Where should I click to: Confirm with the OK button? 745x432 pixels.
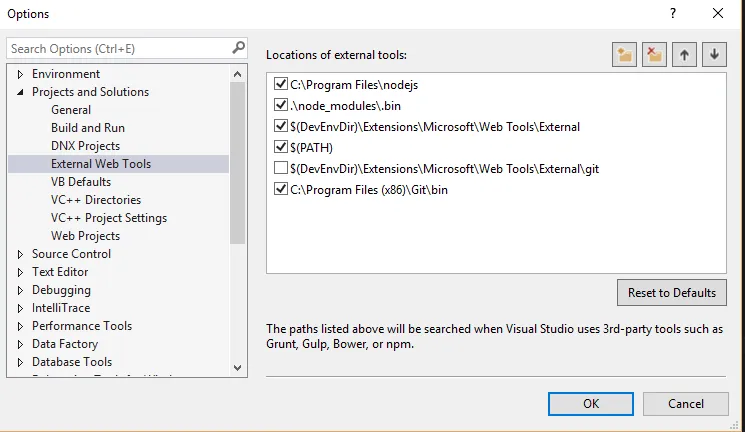tap(590, 403)
